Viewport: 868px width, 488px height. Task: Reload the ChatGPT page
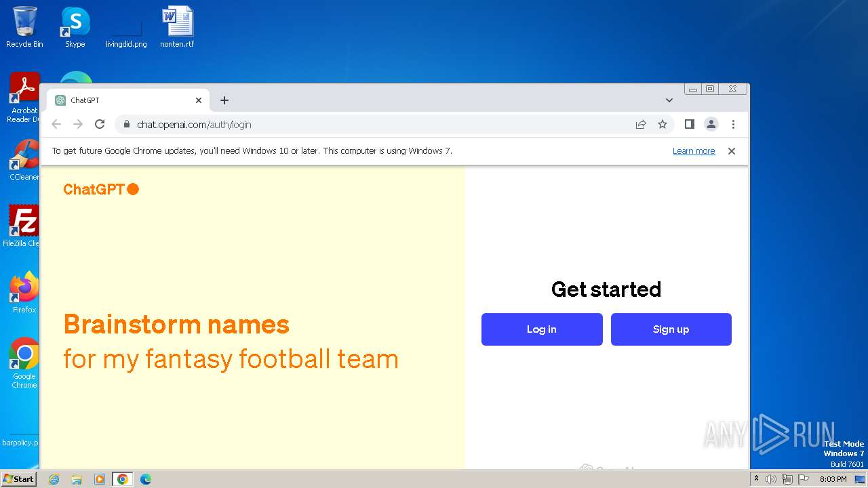(100, 124)
